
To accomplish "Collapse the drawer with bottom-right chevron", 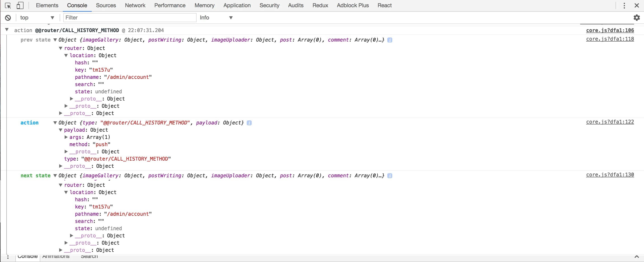I will click(x=637, y=257).
